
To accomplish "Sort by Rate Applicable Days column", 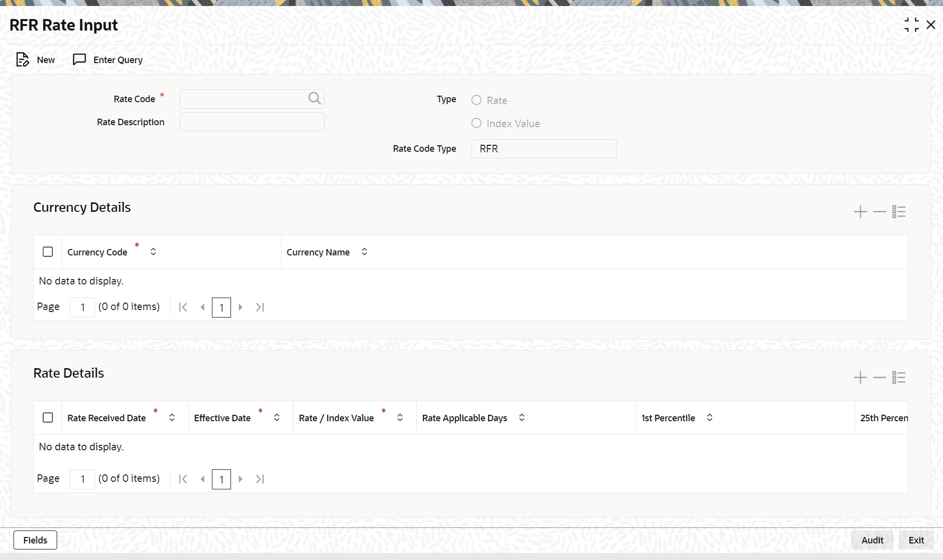I will (522, 417).
